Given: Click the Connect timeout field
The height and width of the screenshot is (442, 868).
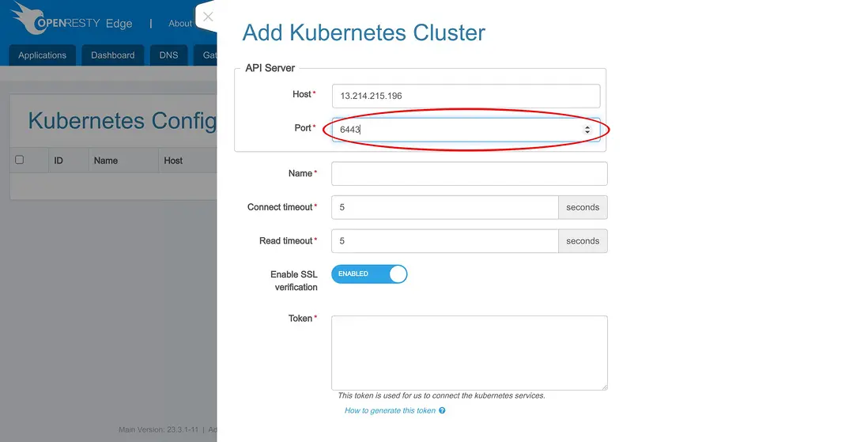Looking at the screenshot, I should (x=444, y=207).
